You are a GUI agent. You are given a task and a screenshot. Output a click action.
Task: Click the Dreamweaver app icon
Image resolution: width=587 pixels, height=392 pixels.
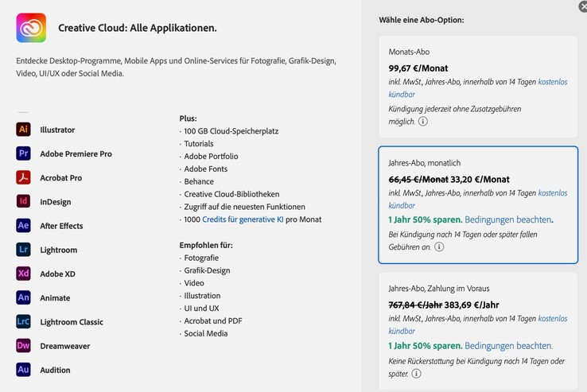pyautogui.click(x=24, y=346)
